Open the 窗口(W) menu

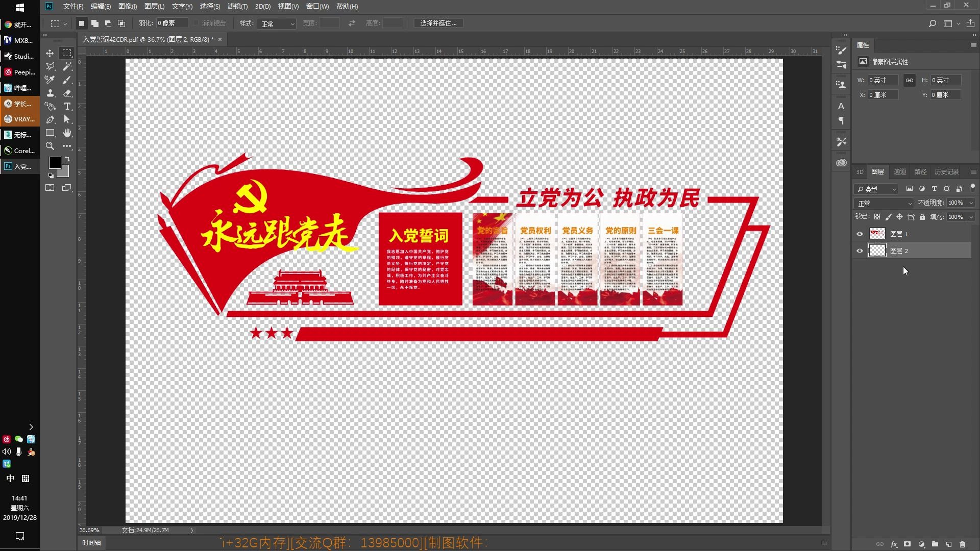(317, 7)
